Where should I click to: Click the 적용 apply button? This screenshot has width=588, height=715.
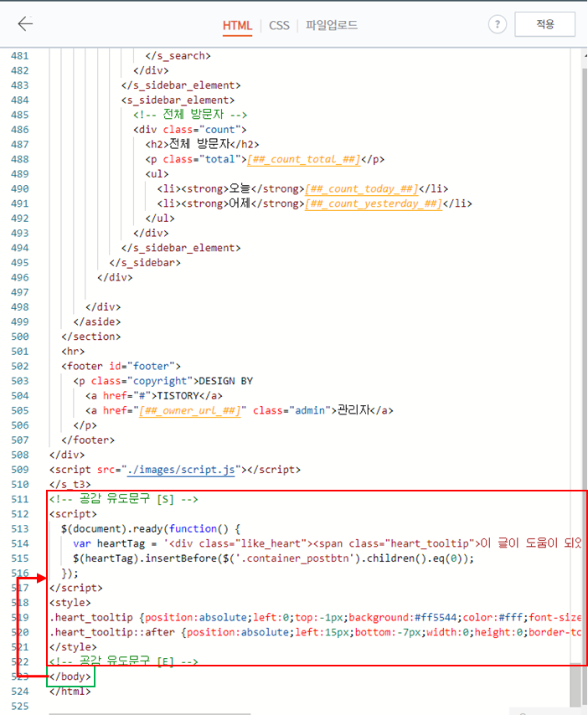click(544, 24)
